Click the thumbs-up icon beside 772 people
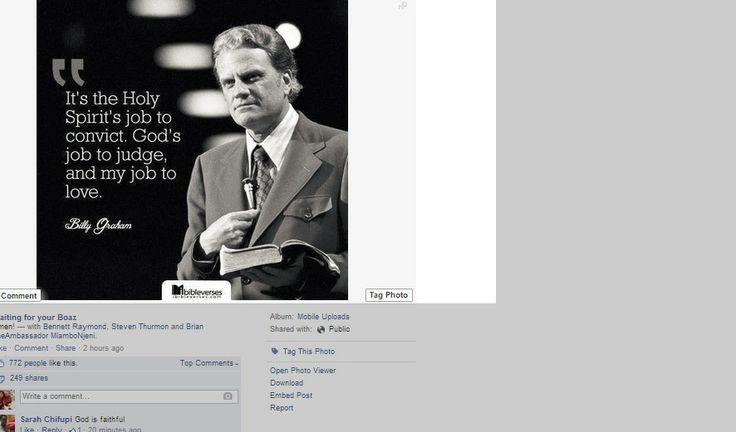Screen dimensions: 736x432 click(x=2, y=363)
